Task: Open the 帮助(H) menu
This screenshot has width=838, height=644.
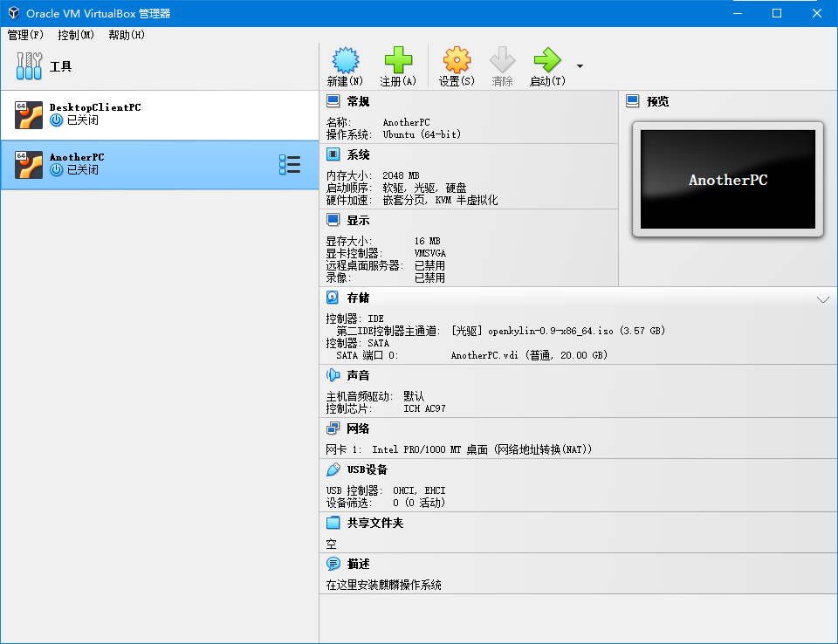Action: pos(127,35)
